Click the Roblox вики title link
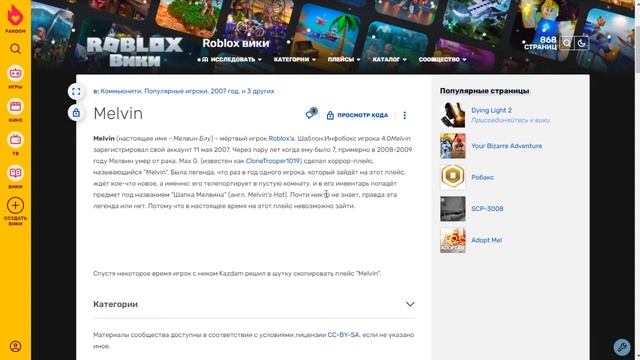Image resolution: width=640 pixels, height=360 pixels. pos(236,43)
